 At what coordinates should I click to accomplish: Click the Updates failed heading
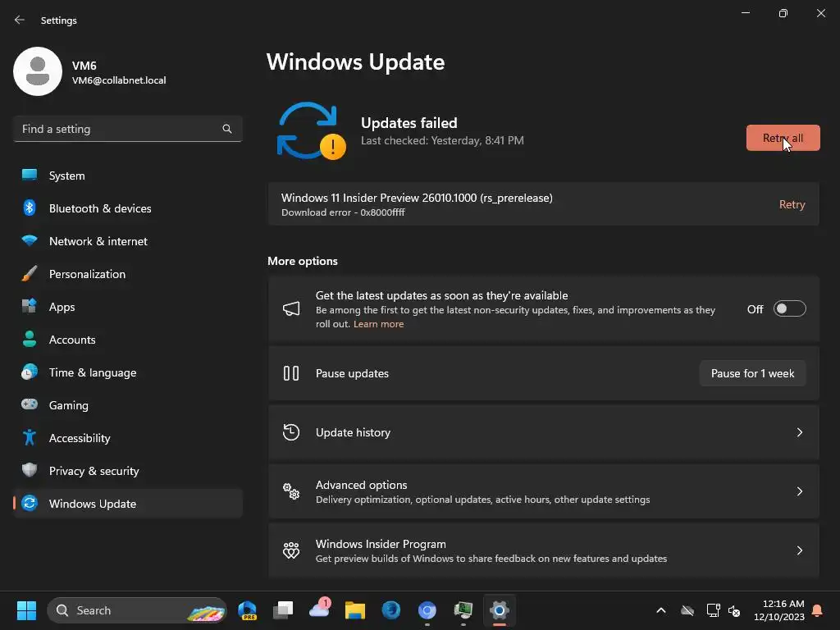tap(409, 123)
